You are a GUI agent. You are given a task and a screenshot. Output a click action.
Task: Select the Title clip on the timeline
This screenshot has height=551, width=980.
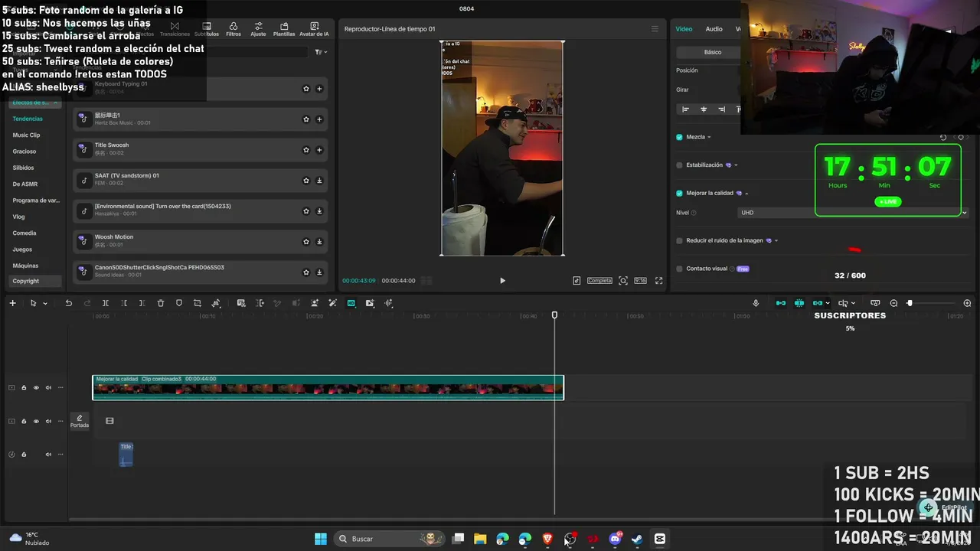126,454
